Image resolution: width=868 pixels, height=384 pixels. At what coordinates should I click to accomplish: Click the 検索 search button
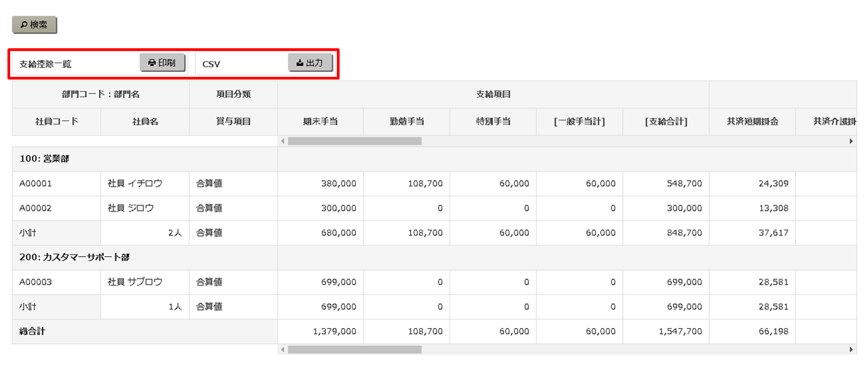[x=34, y=25]
